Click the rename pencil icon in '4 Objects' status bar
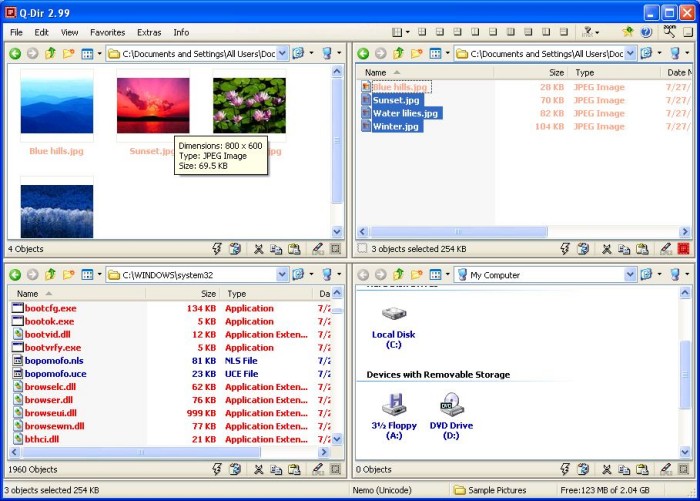700x501 pixels. tap(318, 249)
